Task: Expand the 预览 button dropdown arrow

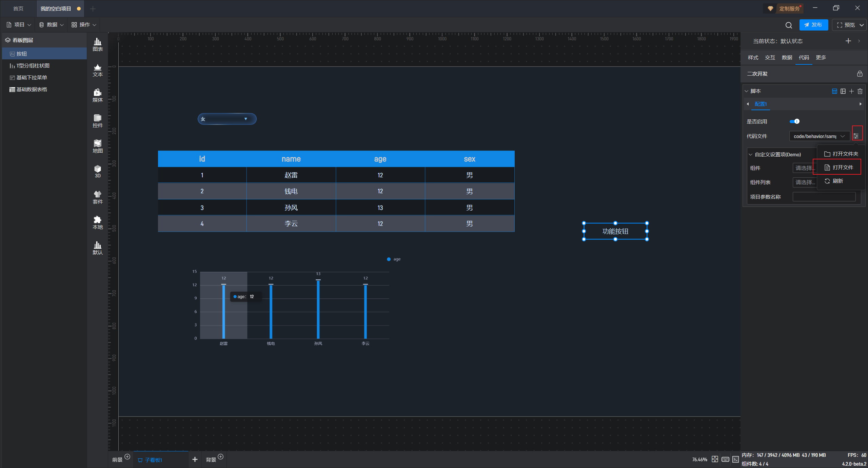Action: click(x=862, y=25)
